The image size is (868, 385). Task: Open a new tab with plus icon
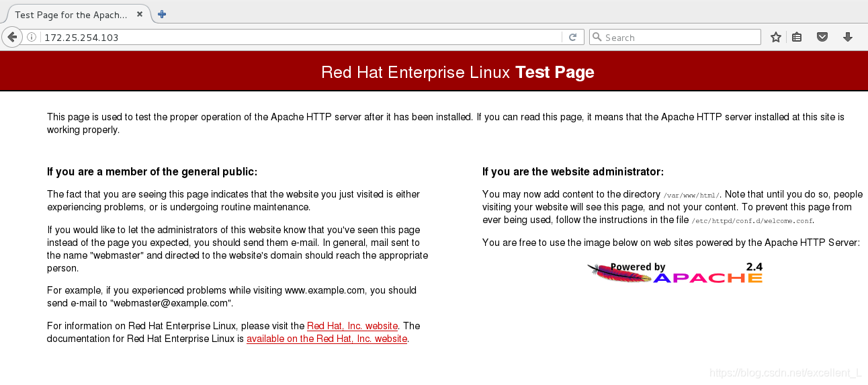point(162,14)
